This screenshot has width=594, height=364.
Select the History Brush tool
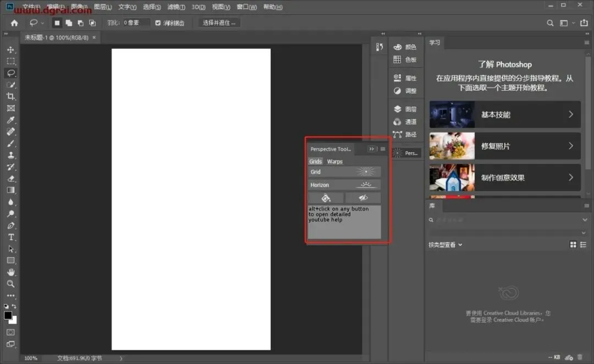tap(10, 167)
